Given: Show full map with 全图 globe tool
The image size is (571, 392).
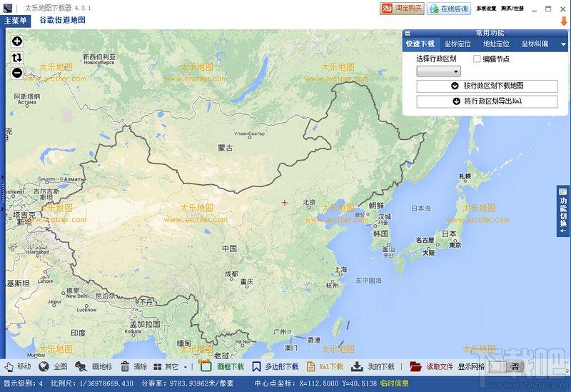Looking at the screenshot, I should point(53,366).
